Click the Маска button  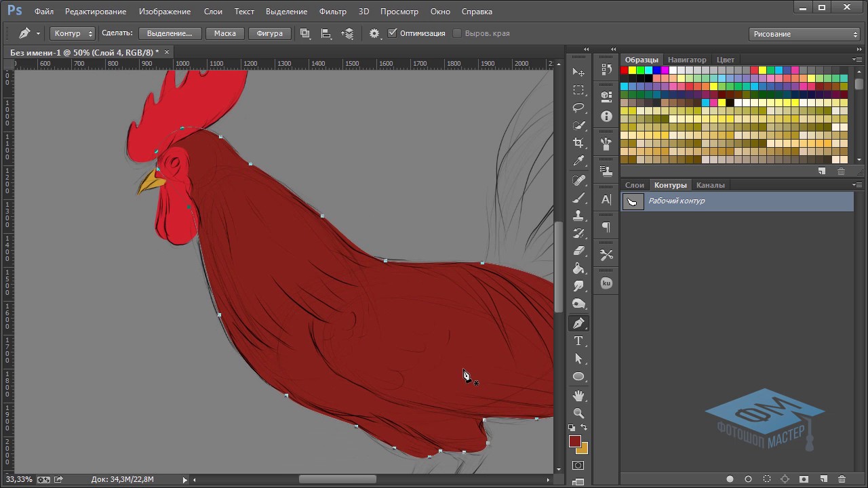224,33
